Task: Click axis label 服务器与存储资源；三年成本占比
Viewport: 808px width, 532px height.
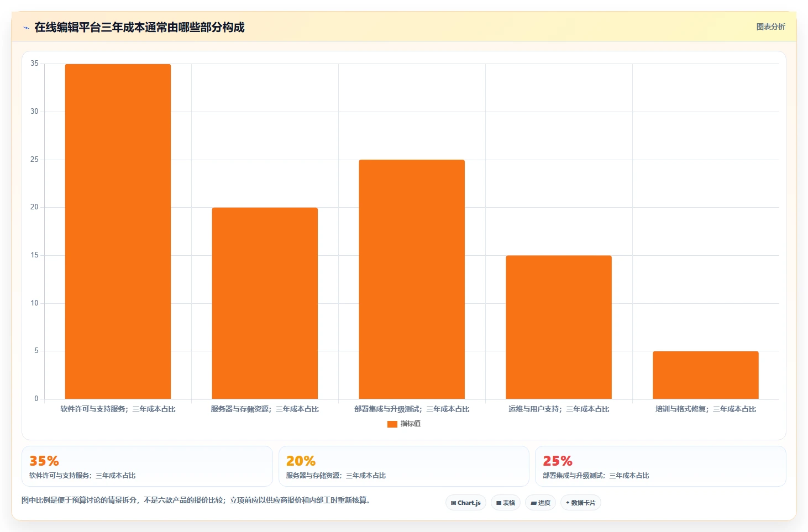Action: [265, 409]
